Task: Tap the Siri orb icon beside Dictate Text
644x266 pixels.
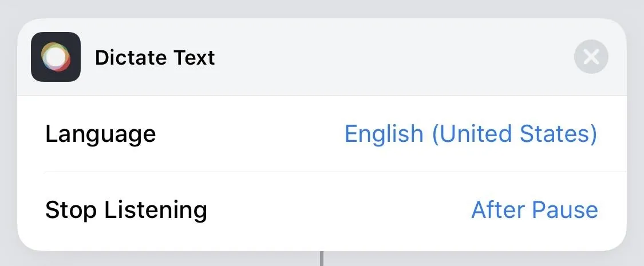Action: pyautogui.click(x=56, y=57)
